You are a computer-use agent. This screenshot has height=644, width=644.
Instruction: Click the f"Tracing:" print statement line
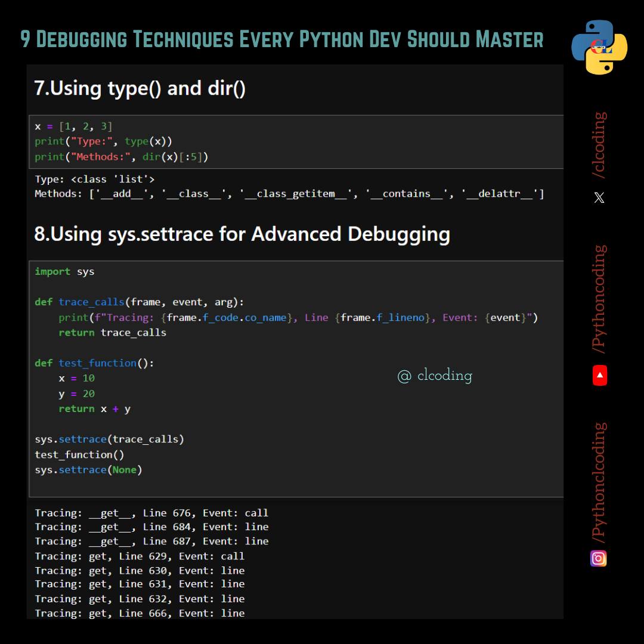coord(298,318)
